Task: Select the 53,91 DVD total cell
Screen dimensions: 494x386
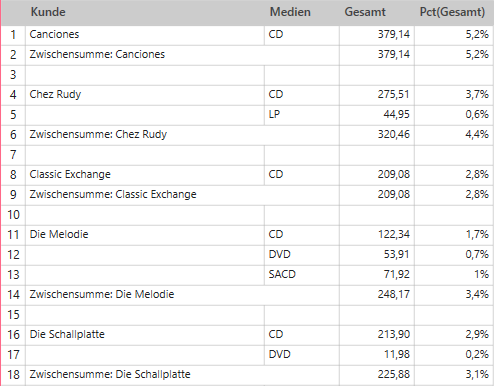Action: (x=377, y=255)
